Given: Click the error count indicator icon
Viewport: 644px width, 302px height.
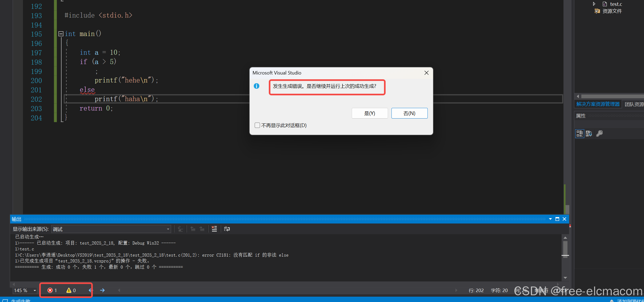Looking at the screenshot, I should (x=50, y=290).
